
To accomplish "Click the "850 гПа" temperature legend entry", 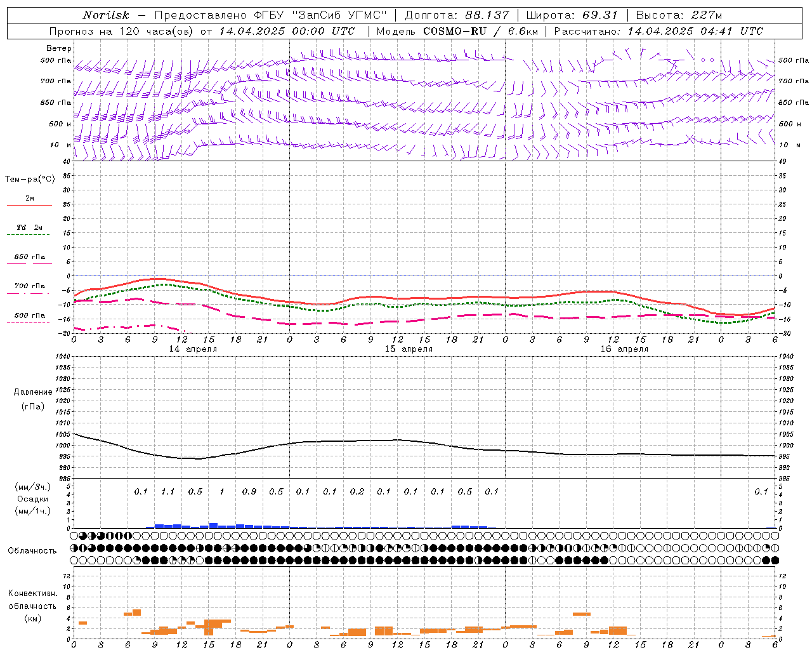I will click(x=29, y=257).
